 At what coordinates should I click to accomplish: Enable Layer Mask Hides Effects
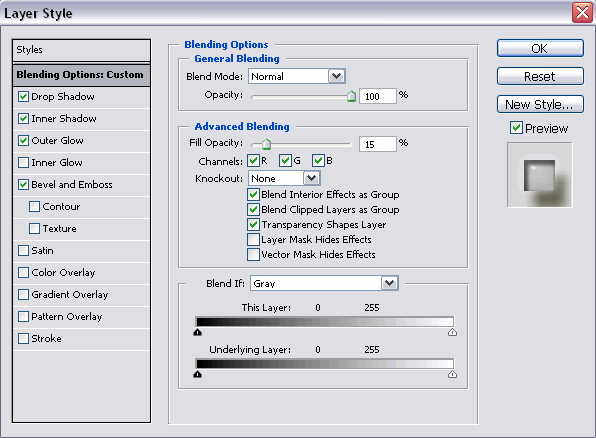click(253, 240)
